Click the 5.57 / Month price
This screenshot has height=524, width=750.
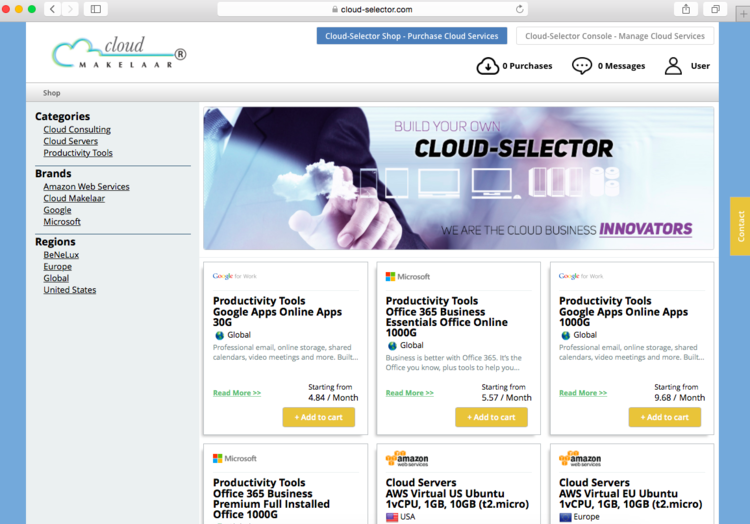click(x=507, y=398)
